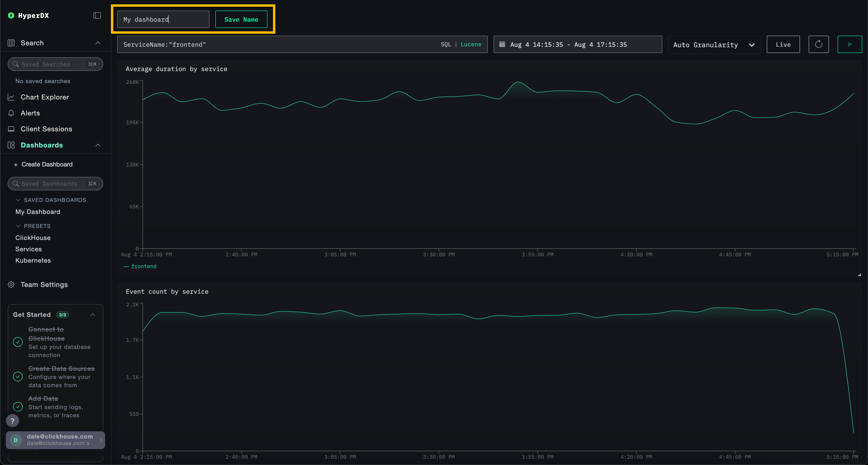Open the Alerts section

[x=30, y=113]
